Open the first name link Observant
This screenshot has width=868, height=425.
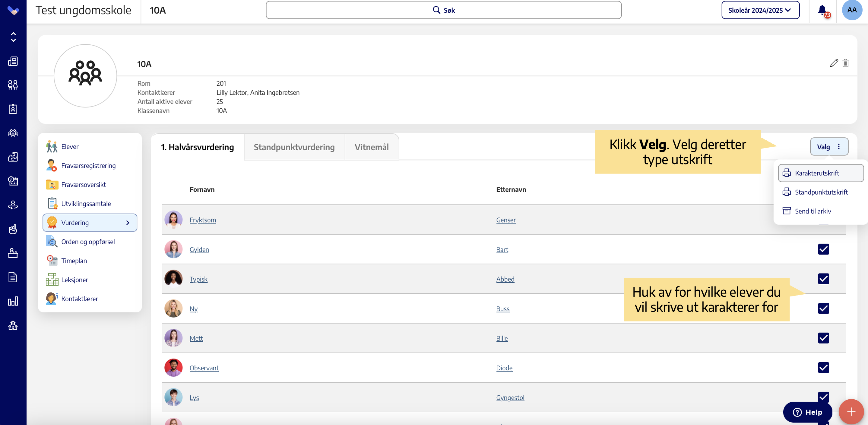(x=204, y=368)
